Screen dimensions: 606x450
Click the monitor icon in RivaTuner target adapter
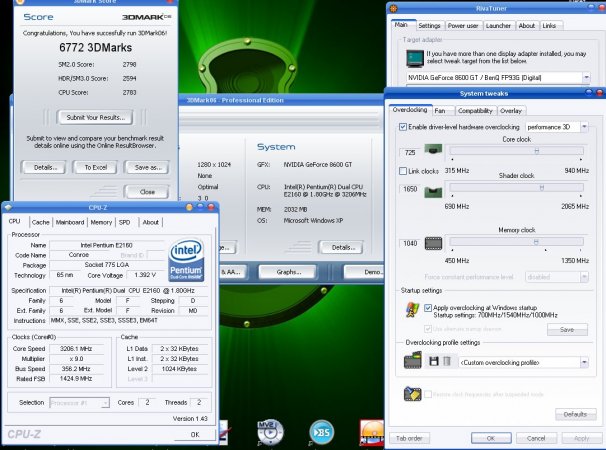coord(415,58)
